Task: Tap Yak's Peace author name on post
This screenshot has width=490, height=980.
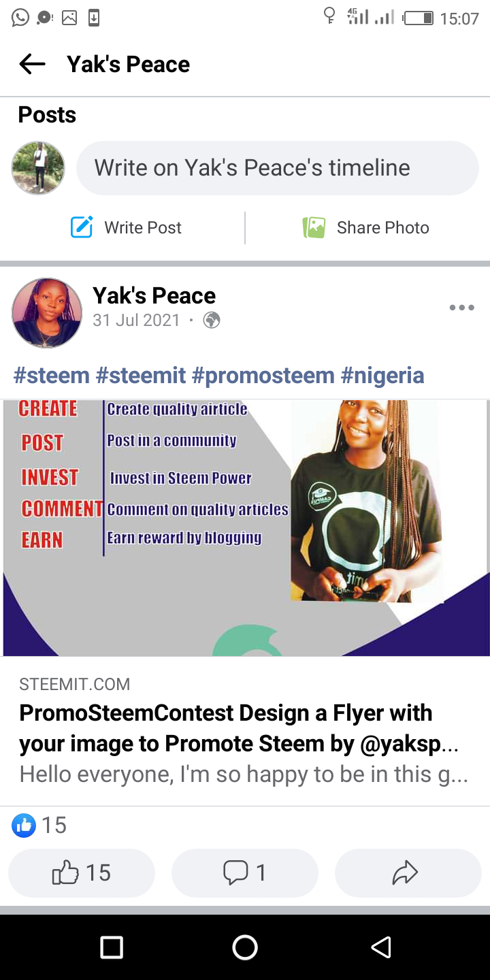Action: pyautogui.click(x=154, y=295)
